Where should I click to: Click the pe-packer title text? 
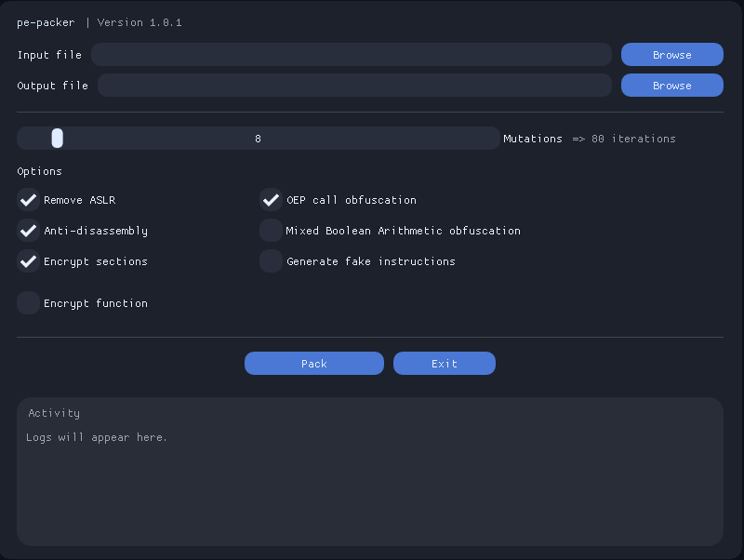click(46, 22)
